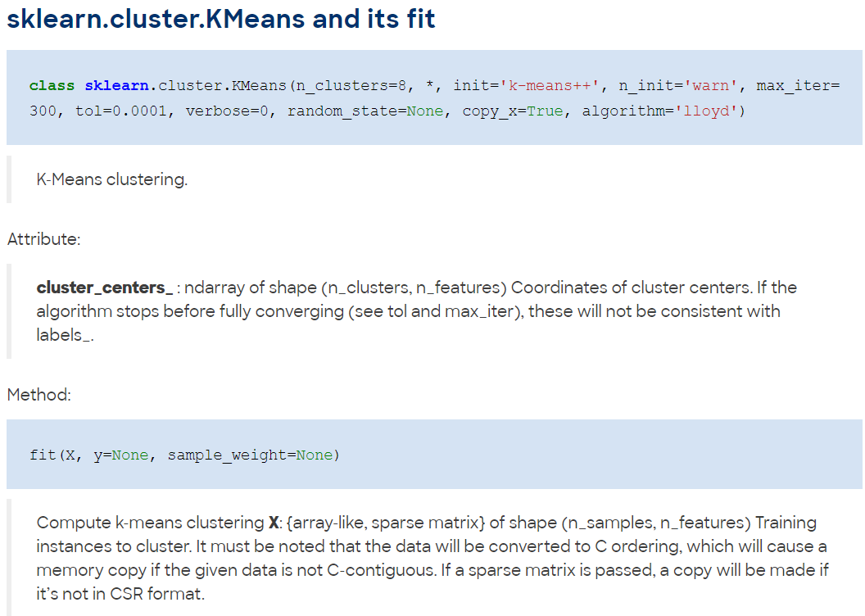Screen dimensions: 865x616
Task: Click the 'sklearn.cluster.KMeans and its fit' heading
Action: click(x=220, y=20)
